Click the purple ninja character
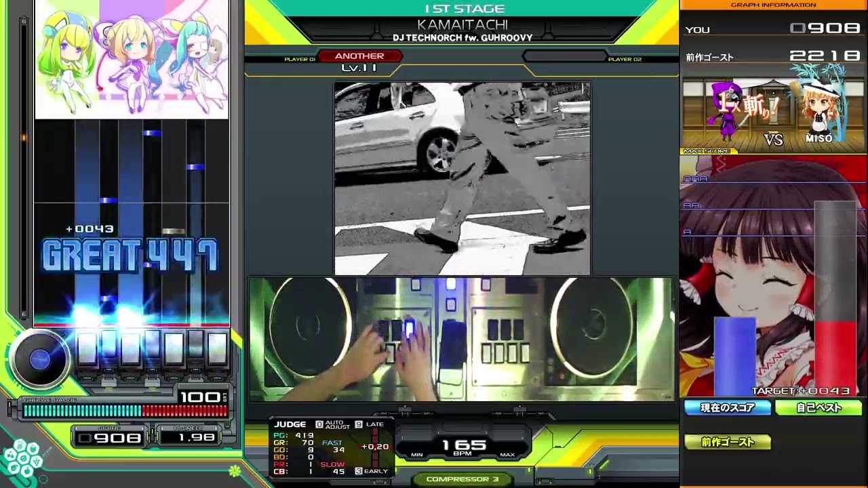 [x=727, y=113]
